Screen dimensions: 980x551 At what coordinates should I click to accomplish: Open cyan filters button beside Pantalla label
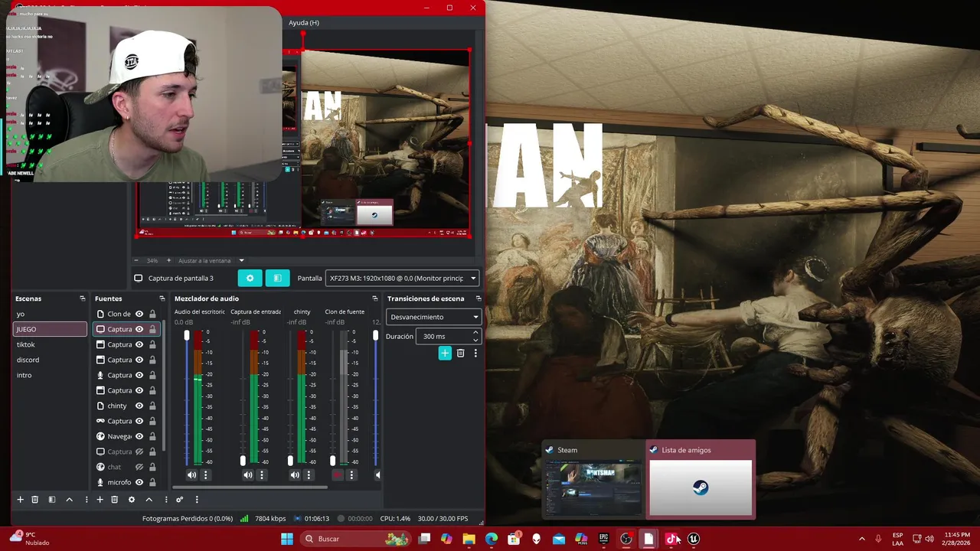(277, 279)
